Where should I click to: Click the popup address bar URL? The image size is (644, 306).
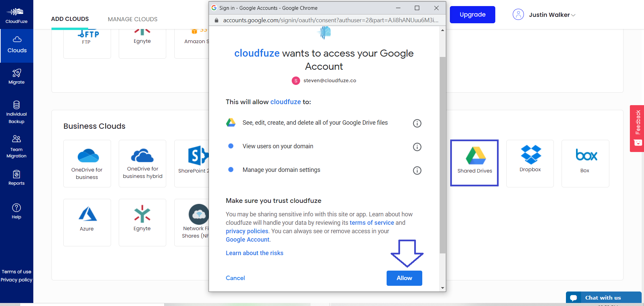331,20
